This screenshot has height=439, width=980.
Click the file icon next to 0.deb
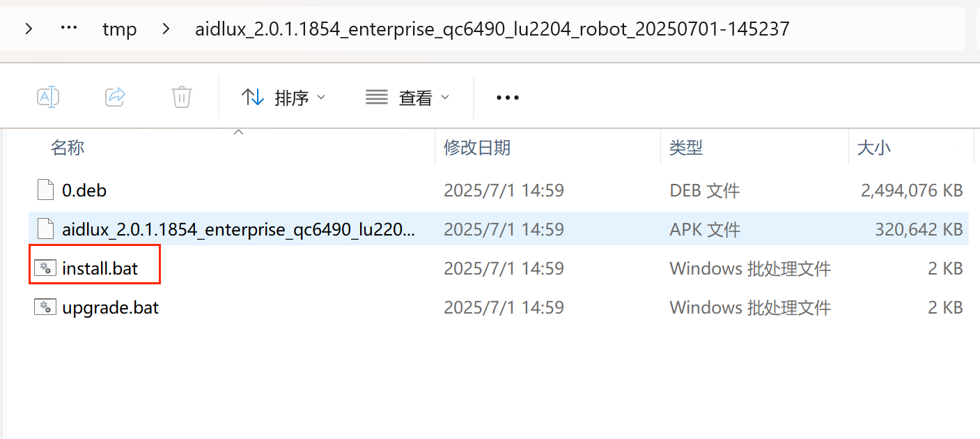point(45,190)
